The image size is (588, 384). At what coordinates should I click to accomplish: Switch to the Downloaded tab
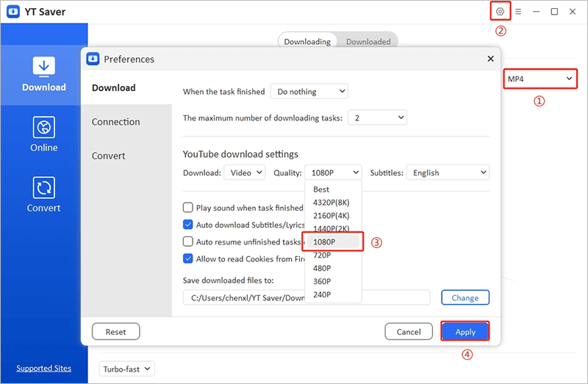[x=368, y=41]
